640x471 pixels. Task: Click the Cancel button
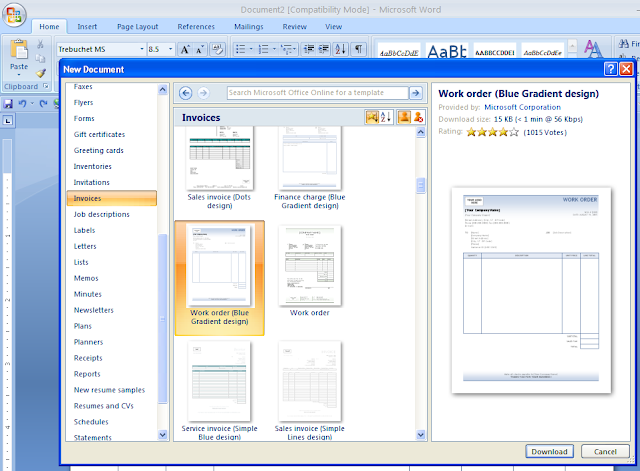click(605, 451)
